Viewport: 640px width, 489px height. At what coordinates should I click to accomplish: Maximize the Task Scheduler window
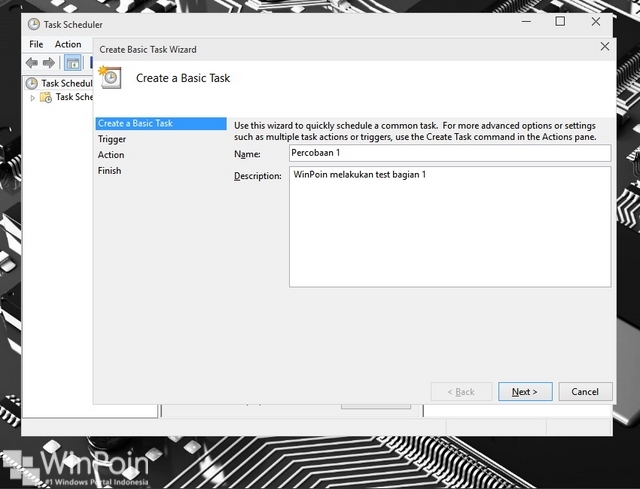tap(560, 22)
